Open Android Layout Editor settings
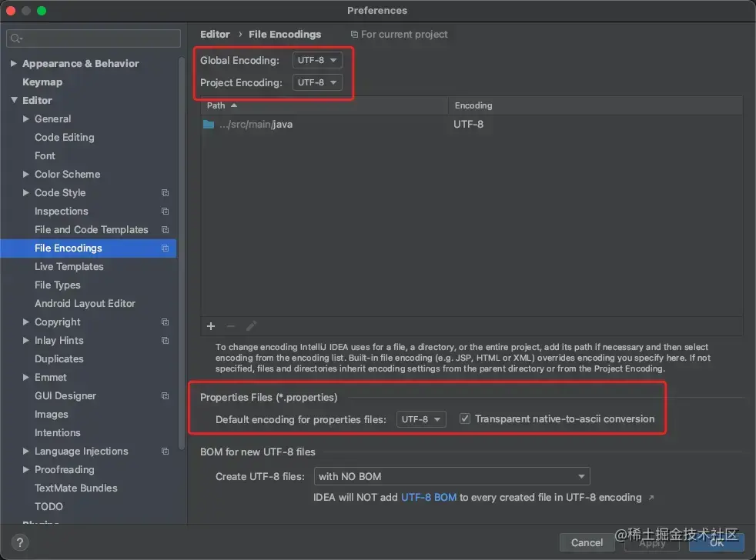756x560 pixels. pos(85,304)
